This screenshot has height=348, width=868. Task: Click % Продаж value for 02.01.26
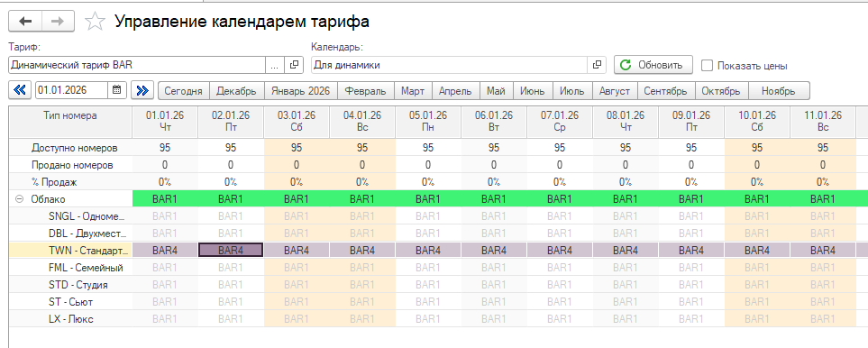[230, 181]
